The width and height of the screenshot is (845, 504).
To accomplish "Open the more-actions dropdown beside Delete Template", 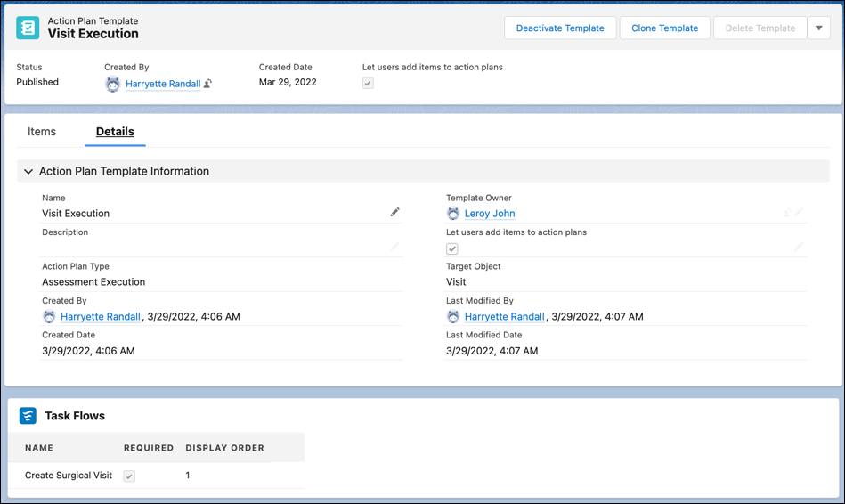I will pyautogui.click(x=818, y=28).
